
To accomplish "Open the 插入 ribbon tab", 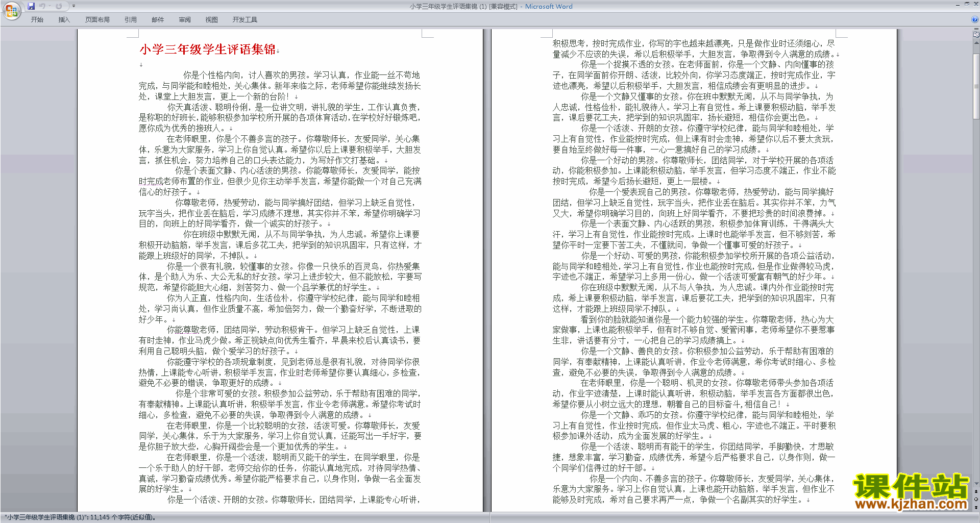I will click(64, 20).
